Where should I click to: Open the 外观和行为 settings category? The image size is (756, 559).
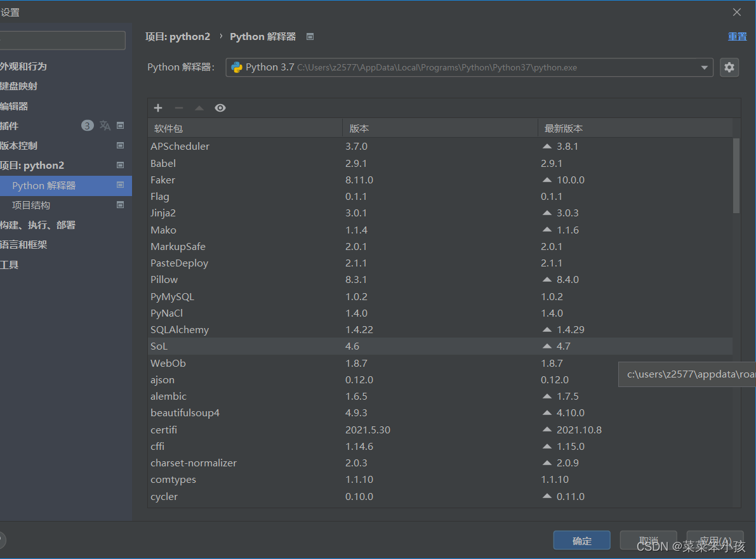tap(23, 67)
